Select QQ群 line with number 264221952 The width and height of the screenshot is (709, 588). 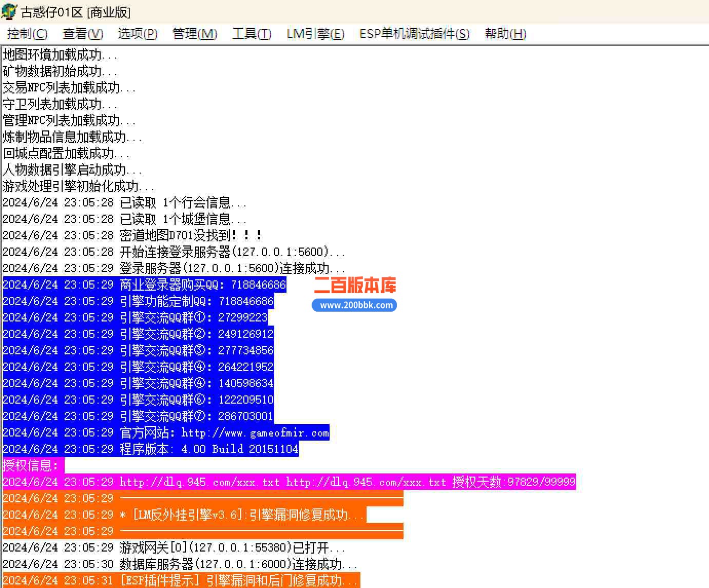point(138,367)
